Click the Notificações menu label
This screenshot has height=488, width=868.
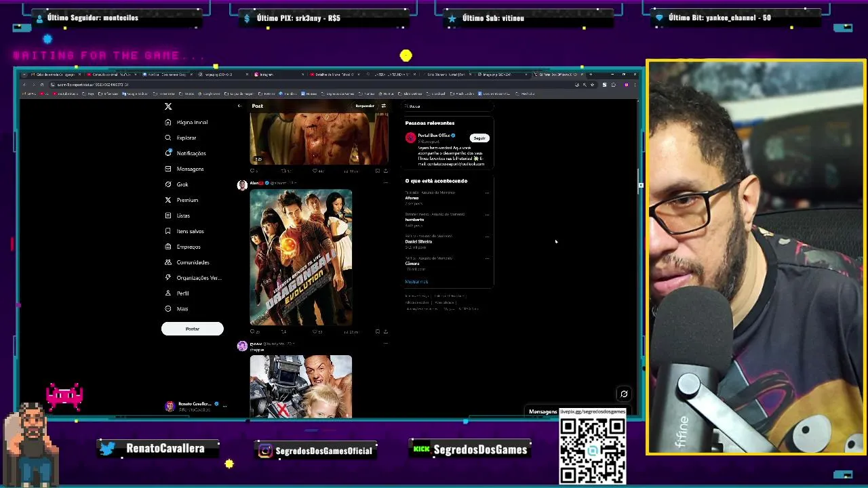[191, 153]
